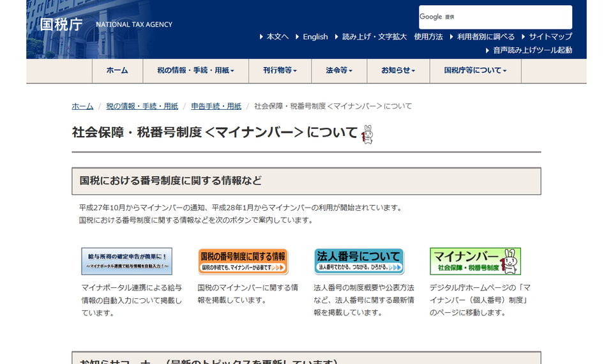Click the 本文へ arrow bullet icon
Viewport: 613px width, 364px height.
(x=261, y=37)
